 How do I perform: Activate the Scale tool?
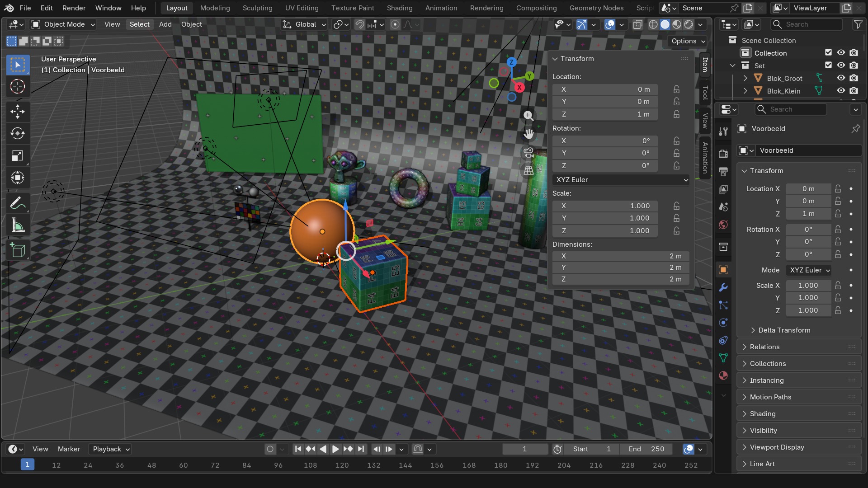pos(18,156)
